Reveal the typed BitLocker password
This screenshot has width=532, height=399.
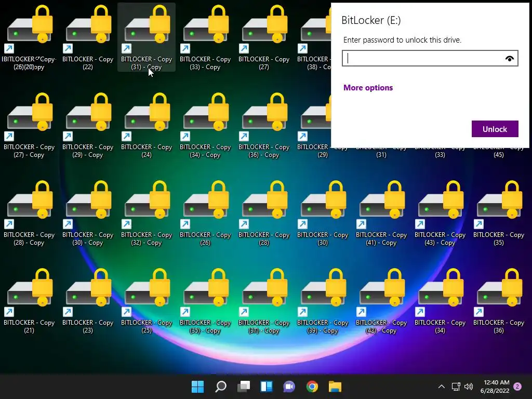pyautogui.click(x=509, y=59)
